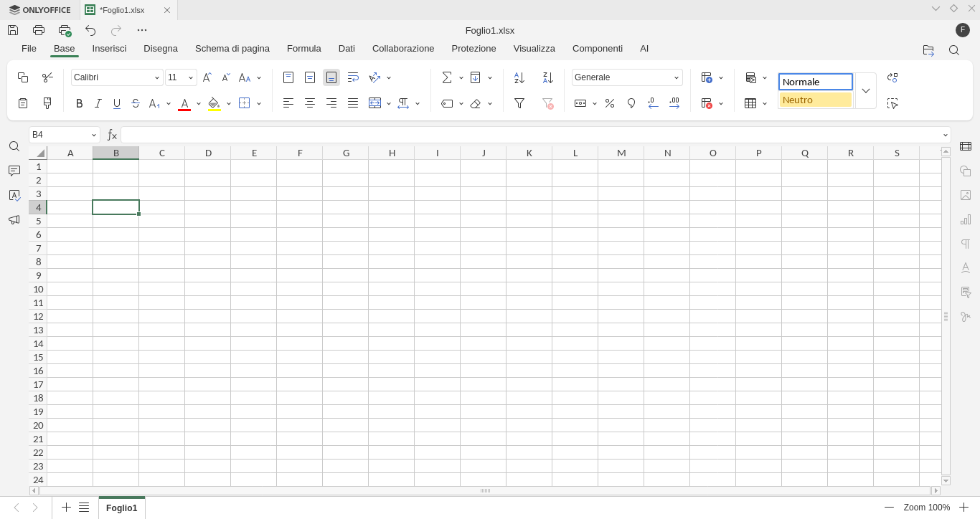Click the Undo button
The image size is (980, 519).
coord(90,30)
